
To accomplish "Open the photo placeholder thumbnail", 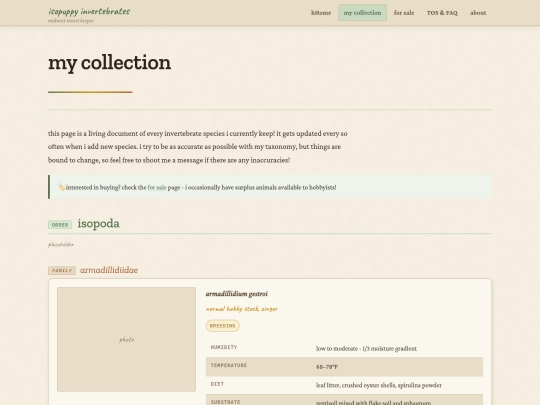I will 126,339.
